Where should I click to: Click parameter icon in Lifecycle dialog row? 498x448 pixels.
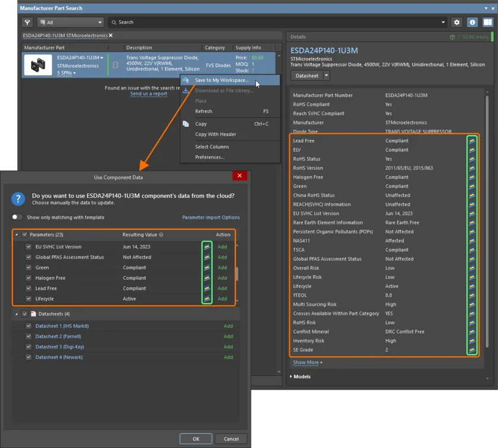[x=207, y=299]
